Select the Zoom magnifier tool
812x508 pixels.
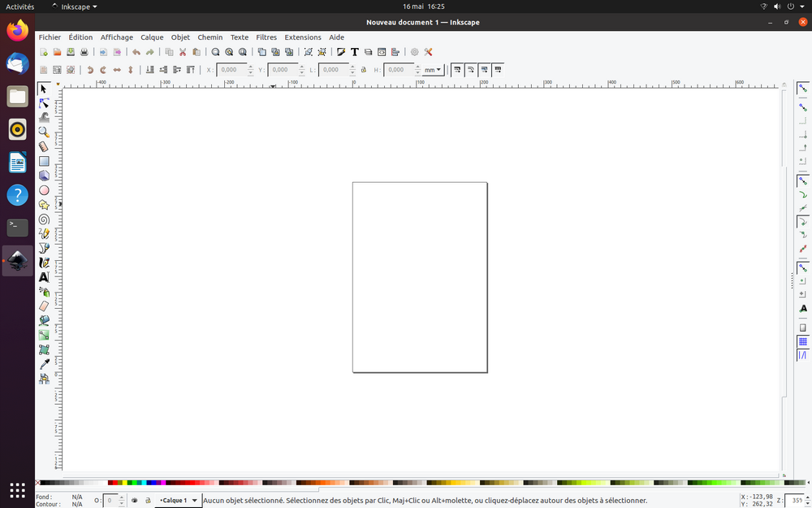[44, 132]
